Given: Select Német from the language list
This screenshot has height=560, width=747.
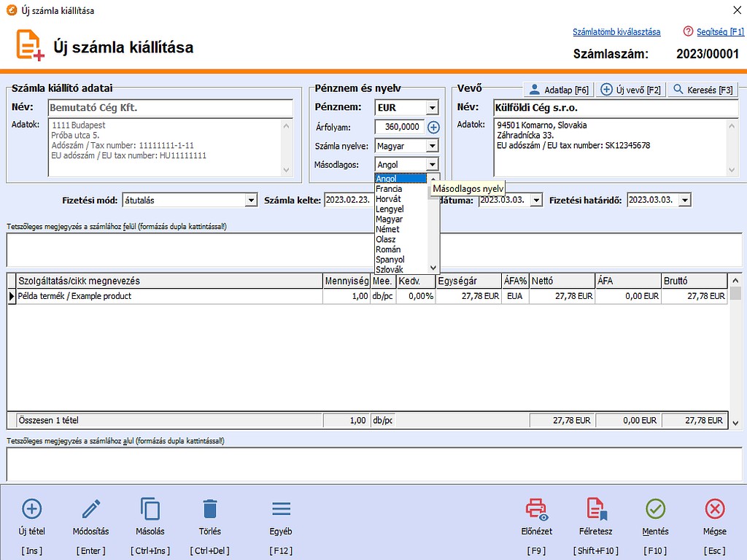Looking at the screenshot, I should click(389, 229).
